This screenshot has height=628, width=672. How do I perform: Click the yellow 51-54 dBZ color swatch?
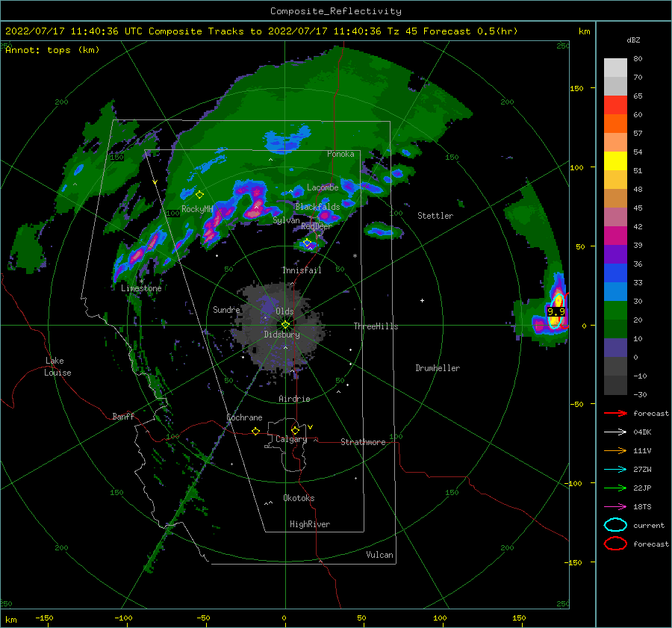[x=615, y=161]
